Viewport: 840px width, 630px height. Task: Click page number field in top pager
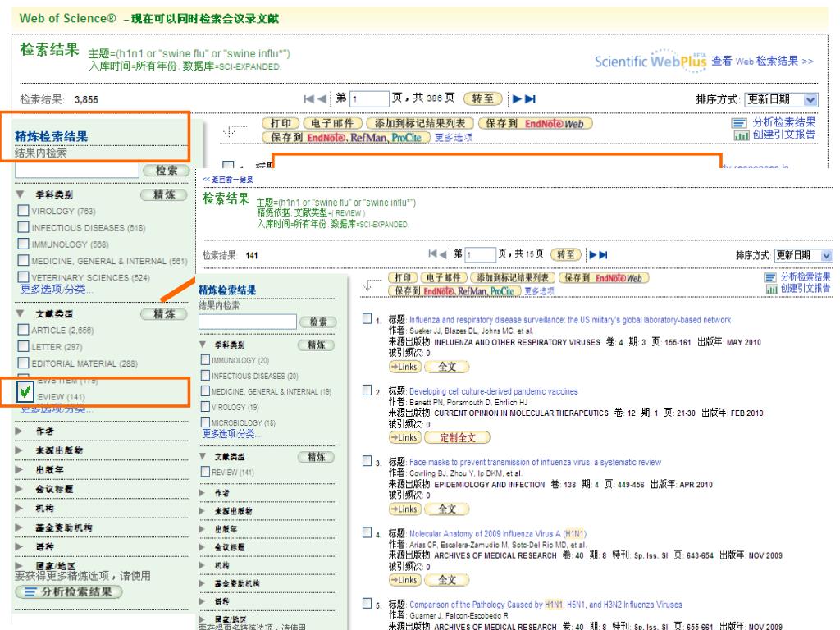point(370,98)
